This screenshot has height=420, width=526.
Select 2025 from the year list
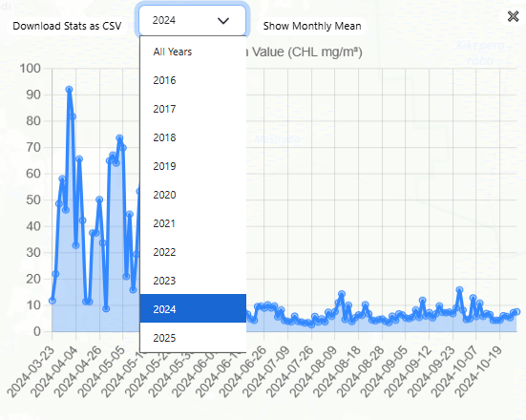click(193, 338)
